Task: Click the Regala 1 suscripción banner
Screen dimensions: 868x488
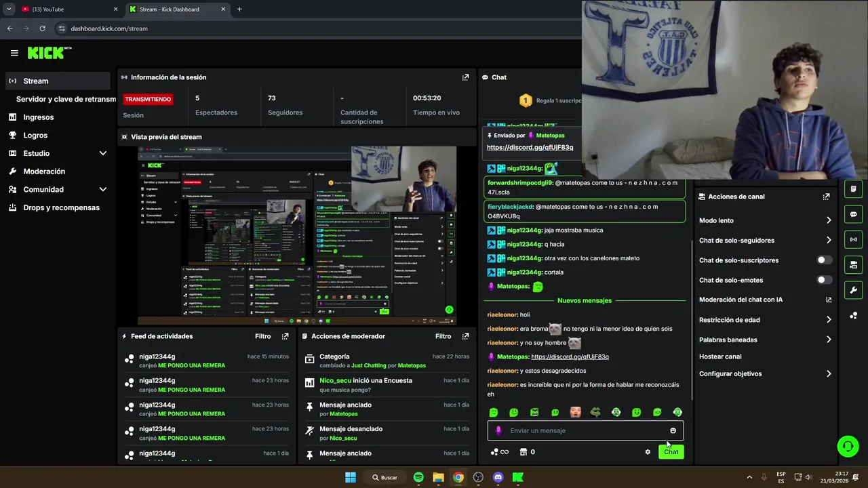Action: point(549,100)
